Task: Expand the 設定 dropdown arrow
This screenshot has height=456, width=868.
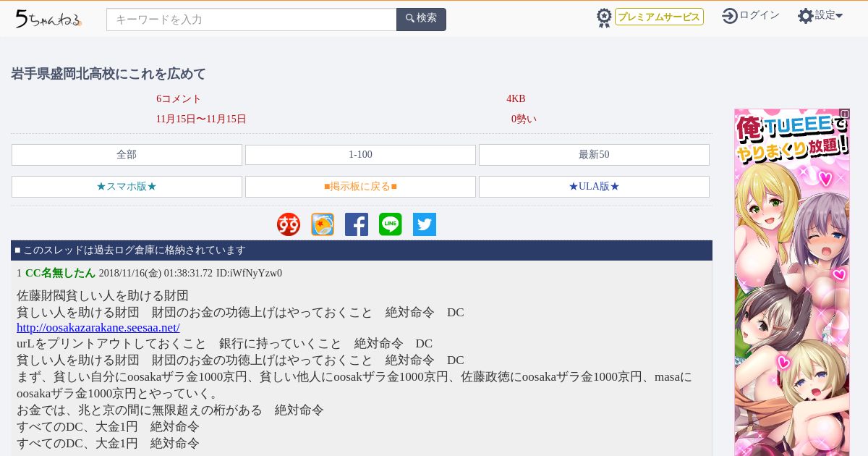Action: click(x=839, y=15)
